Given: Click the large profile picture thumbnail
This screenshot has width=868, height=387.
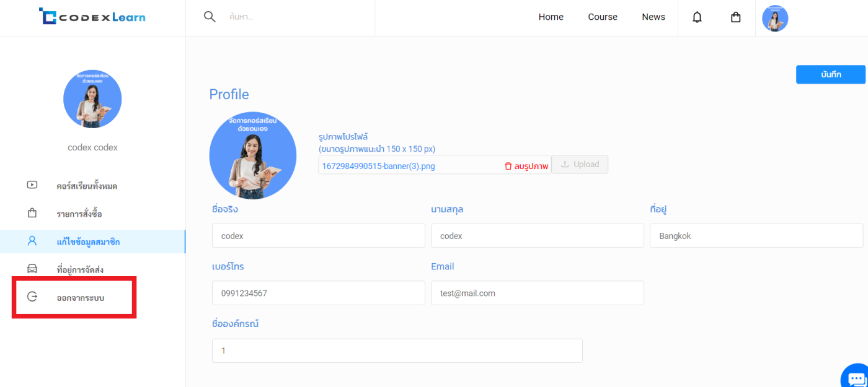Looking at the screenshot, I should pos(252,155).
